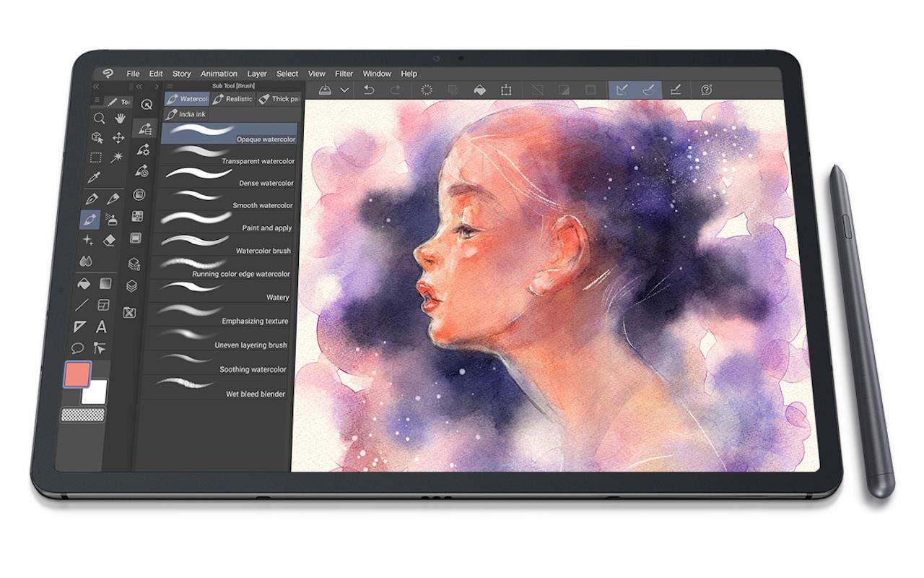Open the File menu

(x=134, y=74)
